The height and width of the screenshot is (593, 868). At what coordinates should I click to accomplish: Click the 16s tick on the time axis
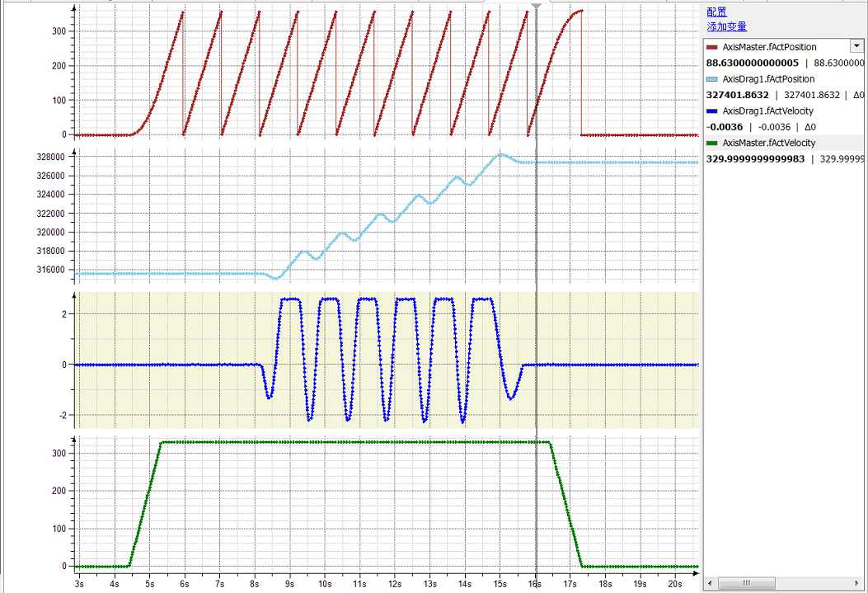click(x=536, y=584)
